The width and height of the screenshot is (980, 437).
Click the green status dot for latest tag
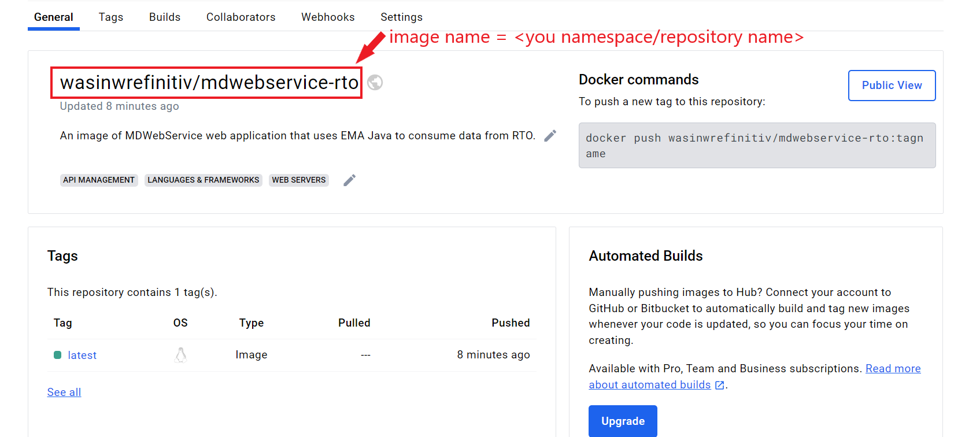(x=57, y=355)
